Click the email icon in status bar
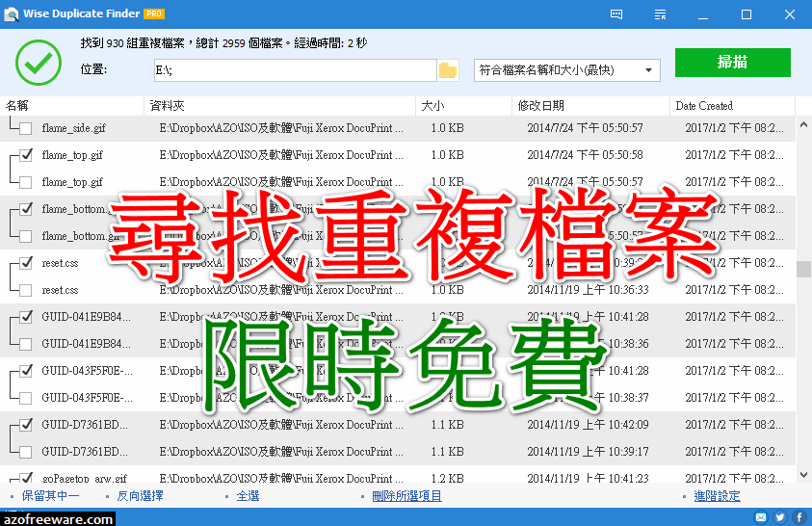This screenshot has height=526, width=812. (761, 516)
